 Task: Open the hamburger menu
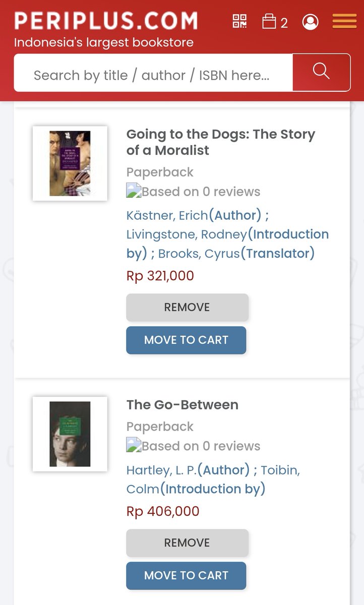(x=344, y=21)
